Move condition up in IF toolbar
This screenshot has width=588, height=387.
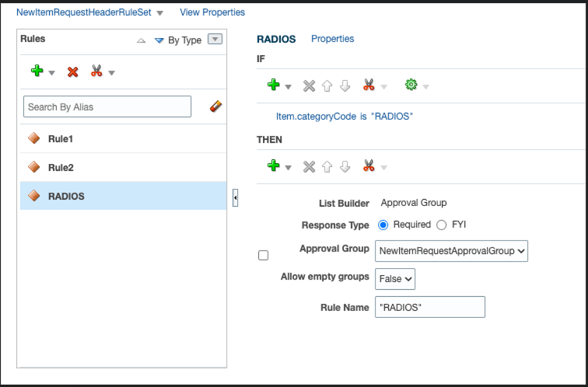point(327,85)
